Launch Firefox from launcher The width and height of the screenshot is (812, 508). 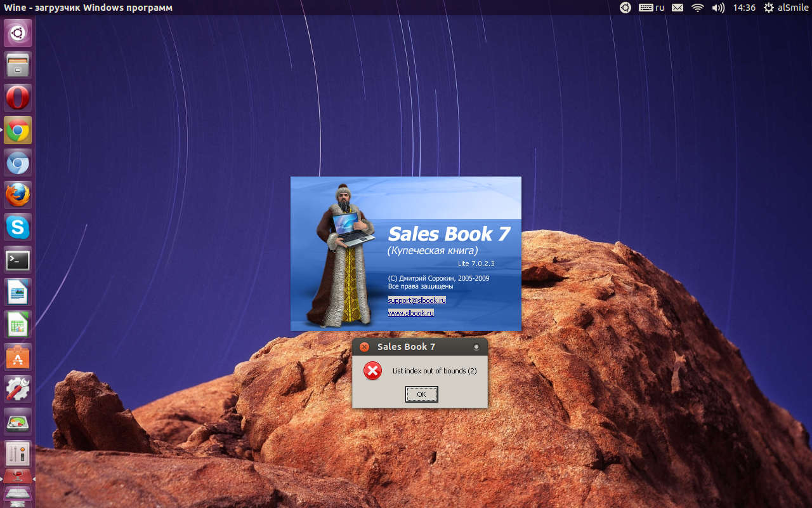18,195
